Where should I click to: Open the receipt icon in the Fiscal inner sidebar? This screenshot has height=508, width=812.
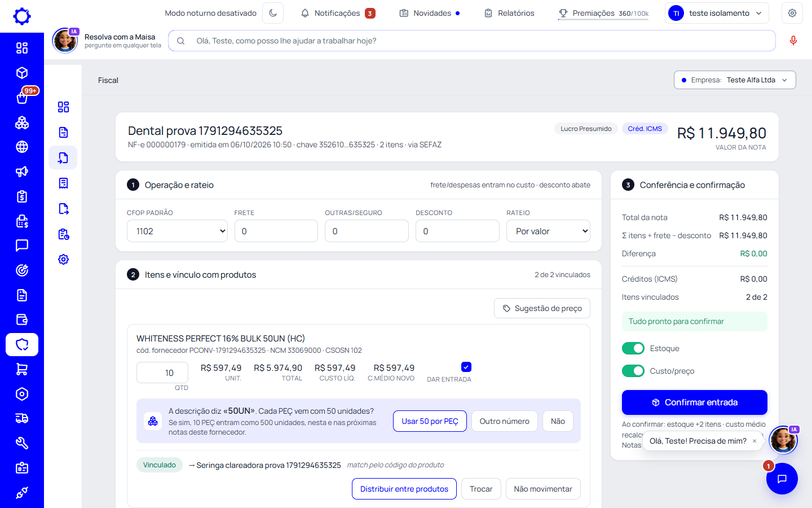click(x=63, y=183)
